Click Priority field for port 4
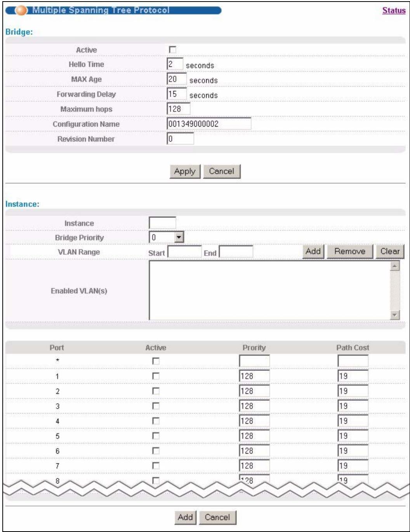Viewport: 410px width, 532px height. [254, 421]
